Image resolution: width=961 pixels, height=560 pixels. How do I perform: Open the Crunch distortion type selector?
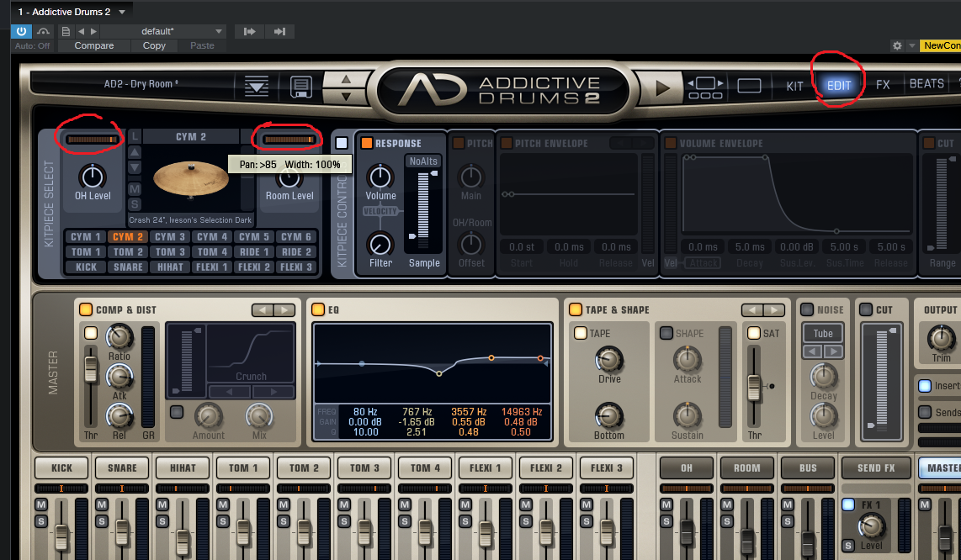click(252, 376)
